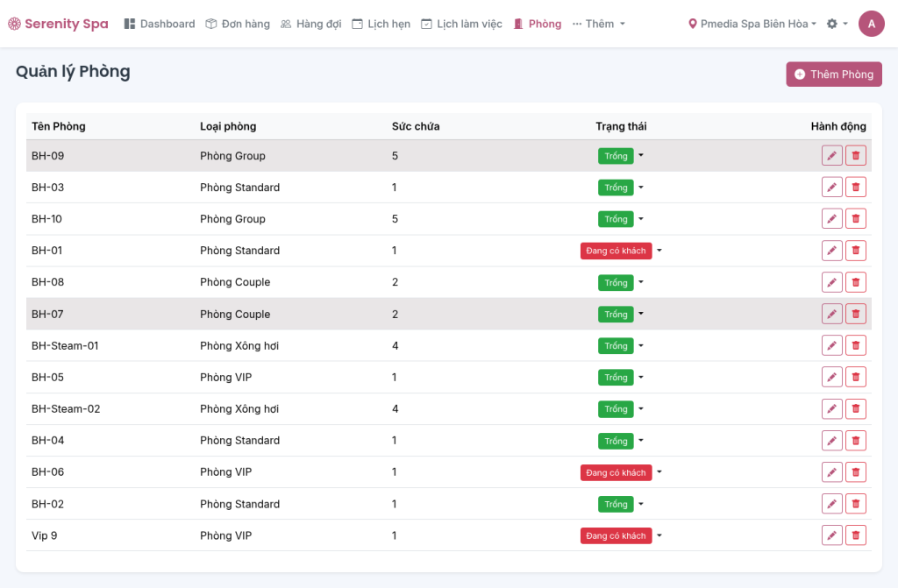The width and height of the screenshot is (898, 588).
Task: Open the Pmedia Spa Biên Hòa location dropdown
Action: (752, 24)
